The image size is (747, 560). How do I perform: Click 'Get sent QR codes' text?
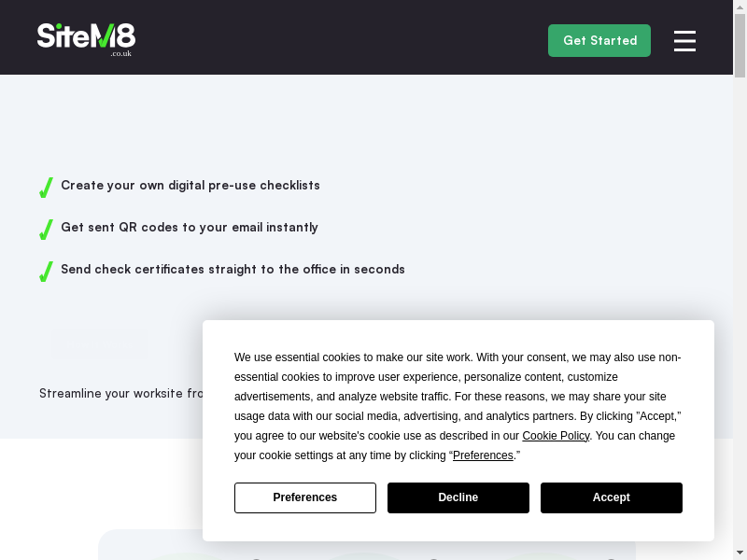click(x=190, y=228)
